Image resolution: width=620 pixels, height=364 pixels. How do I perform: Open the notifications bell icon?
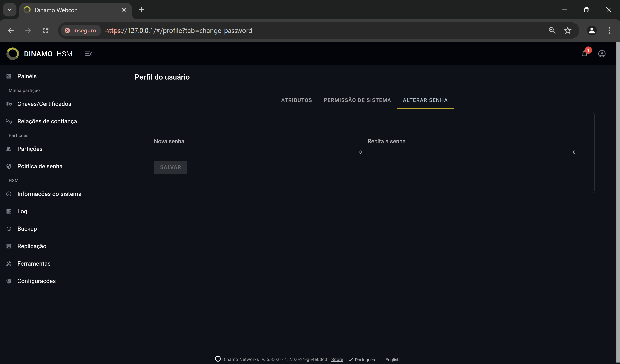(x=585, y=54)
